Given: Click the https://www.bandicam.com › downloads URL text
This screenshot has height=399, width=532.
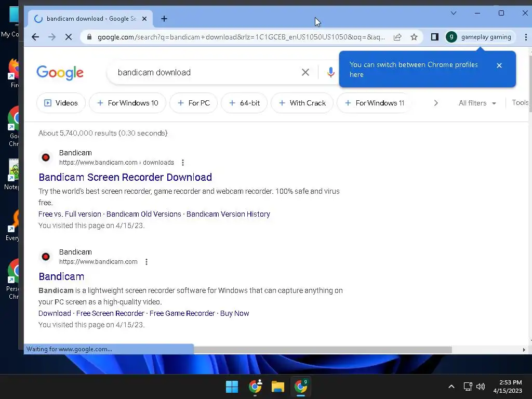Looking at the screenshot, I should click(116, 163).
